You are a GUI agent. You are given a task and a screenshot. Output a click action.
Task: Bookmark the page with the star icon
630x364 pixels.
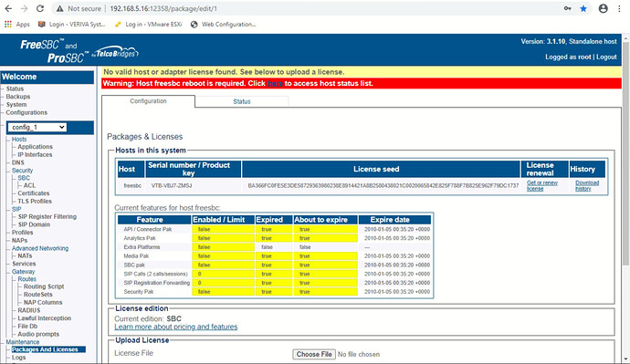(x=583, y=8)
